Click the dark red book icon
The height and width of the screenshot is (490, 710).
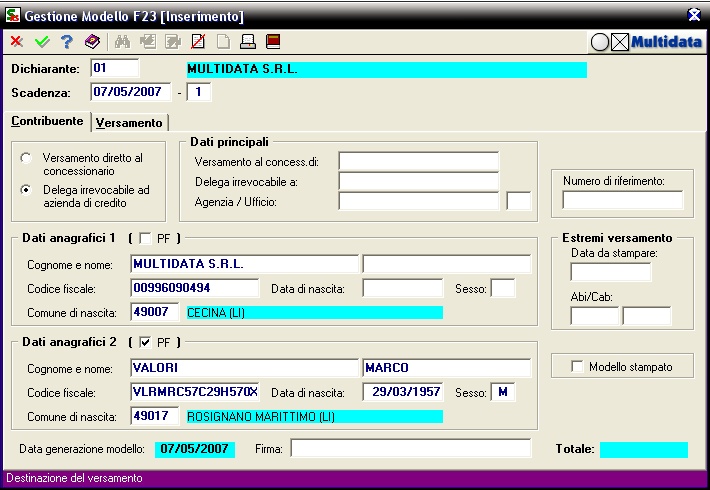pos(273,42)
